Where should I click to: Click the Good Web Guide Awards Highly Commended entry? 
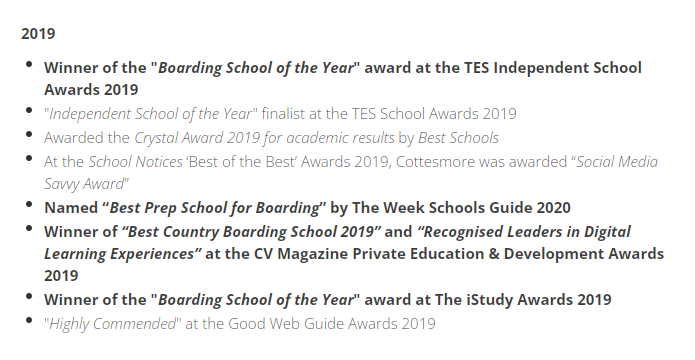click(240, 324)
